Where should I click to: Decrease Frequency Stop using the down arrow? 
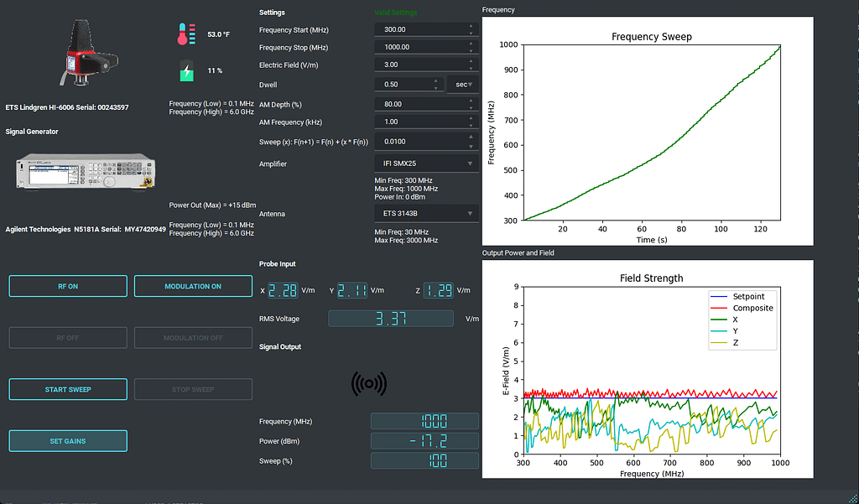coord(470,50)
